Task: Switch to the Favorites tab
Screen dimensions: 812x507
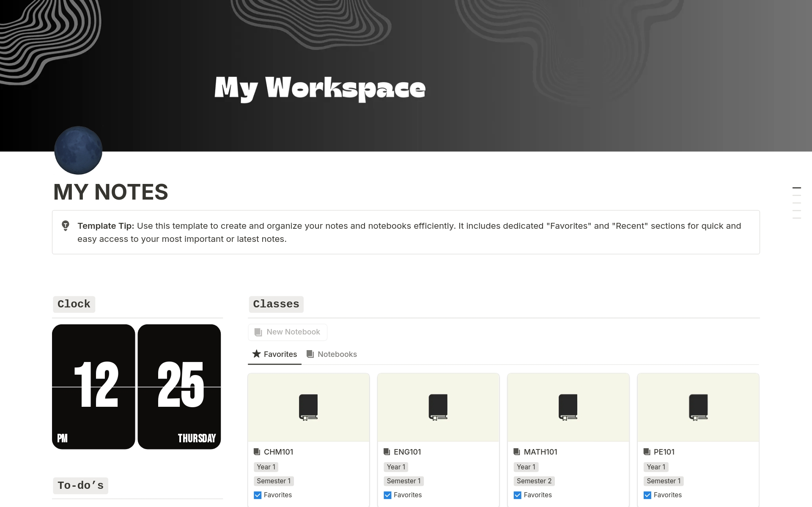Action: (280, 354)
